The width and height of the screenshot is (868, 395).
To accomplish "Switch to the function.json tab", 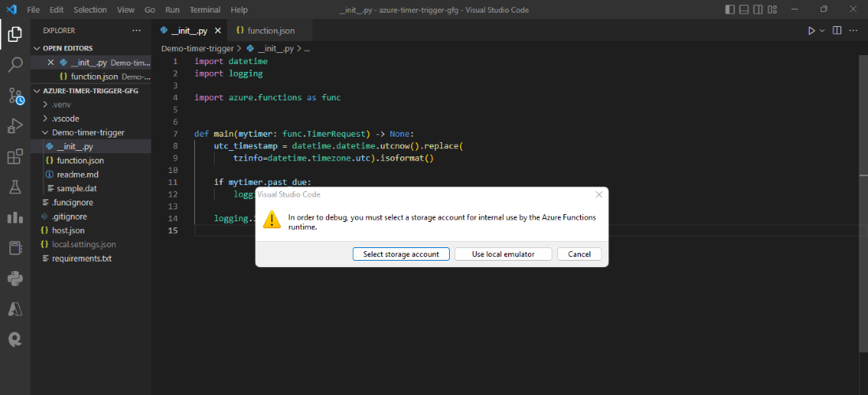I will tap(270, 31).
